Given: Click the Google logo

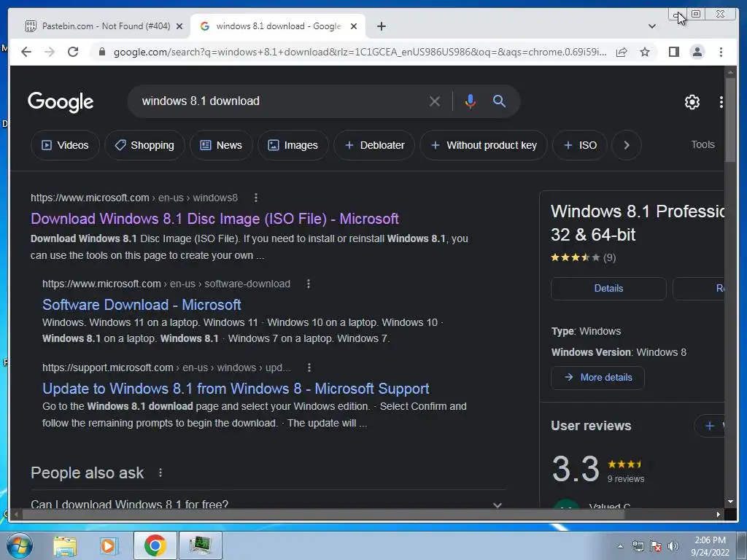Looking at the screenshot, I should 61,101.
